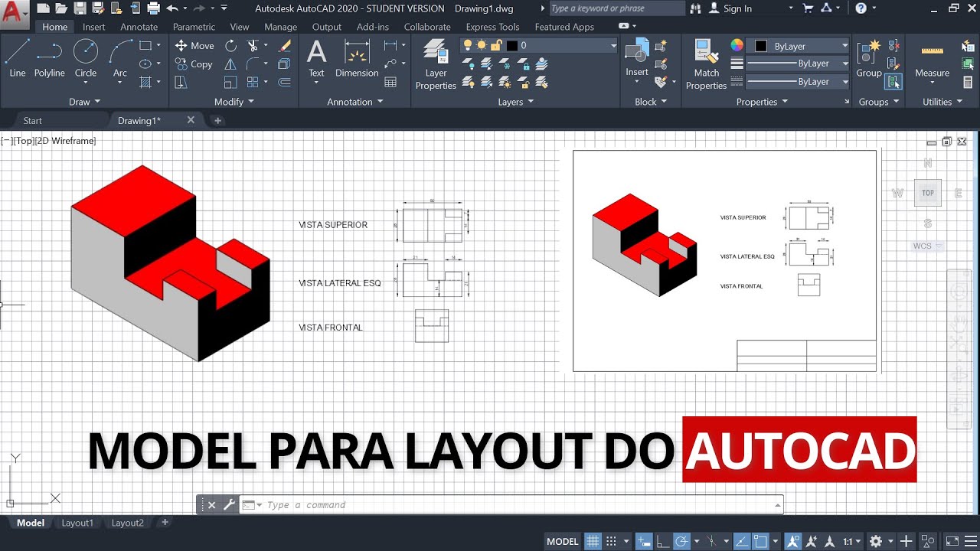Click the Customization hamburger button in status bar
The image size is (980, 551).
tap(971, 541)
